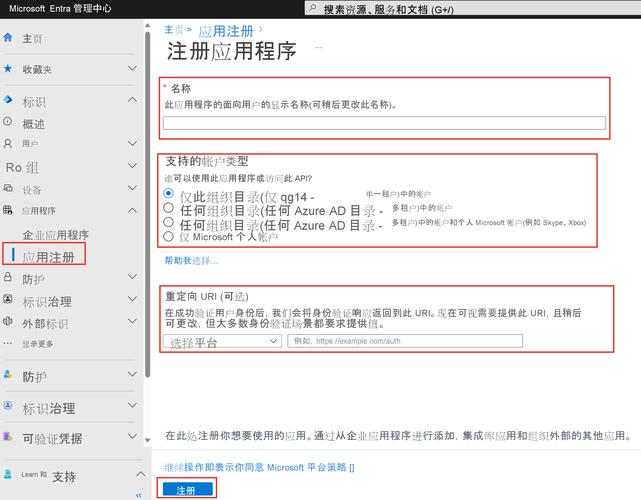This screenshot has height=500, width=641.
Task: Go to 概述 in sidebar
Action: [x=34, y=123]
